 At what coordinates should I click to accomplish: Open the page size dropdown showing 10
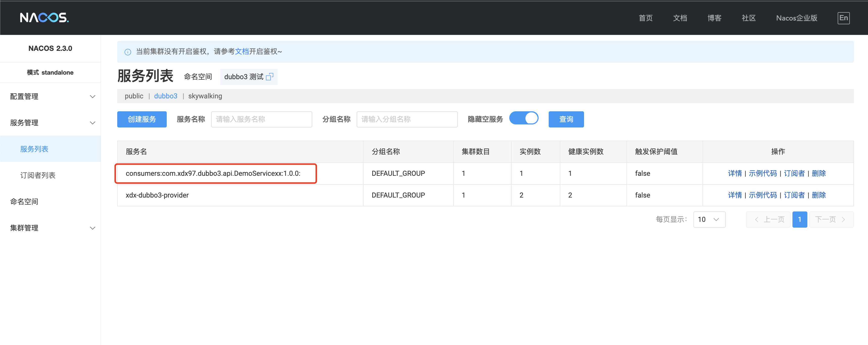point(709,220)
